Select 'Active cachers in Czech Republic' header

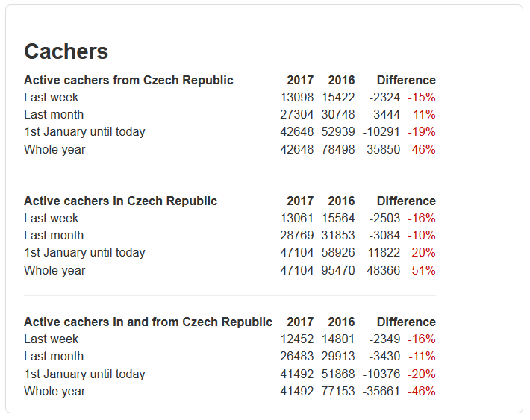pos(120,201)
